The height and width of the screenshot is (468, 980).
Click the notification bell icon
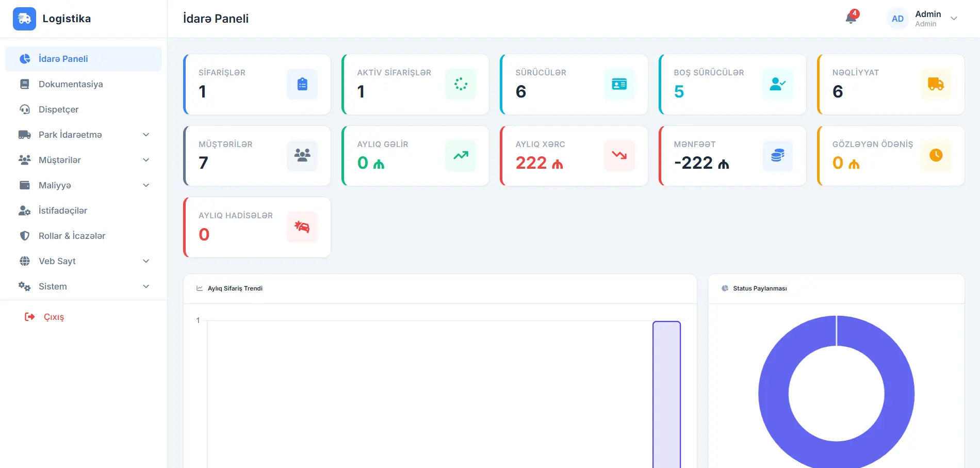(851, 19)
